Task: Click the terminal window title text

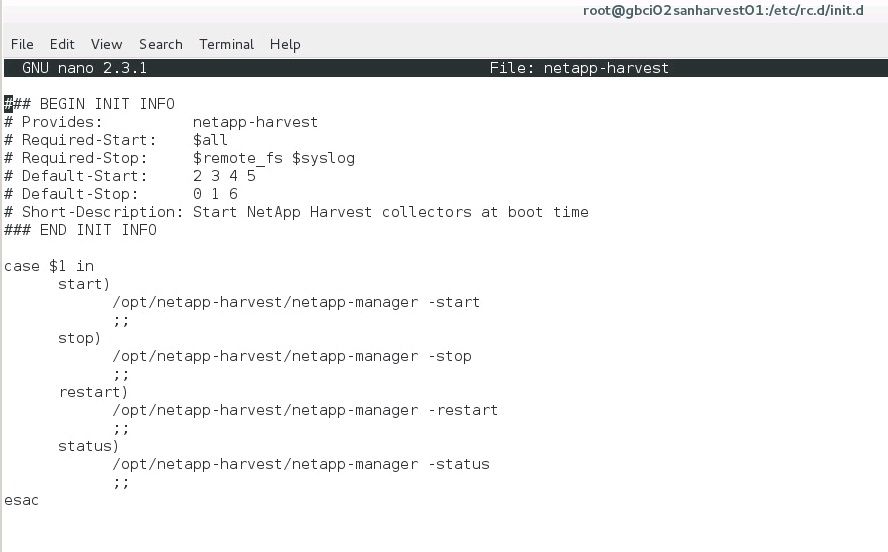Action: [736, 10]
